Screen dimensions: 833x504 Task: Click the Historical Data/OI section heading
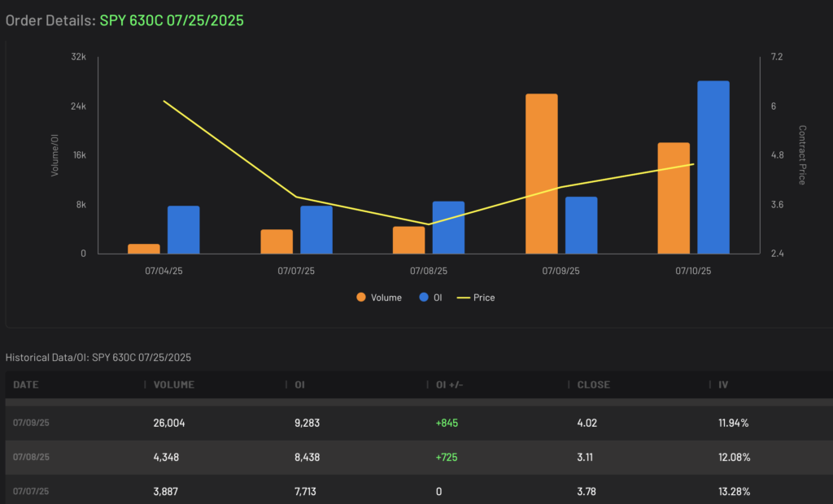tap(98, 358)
